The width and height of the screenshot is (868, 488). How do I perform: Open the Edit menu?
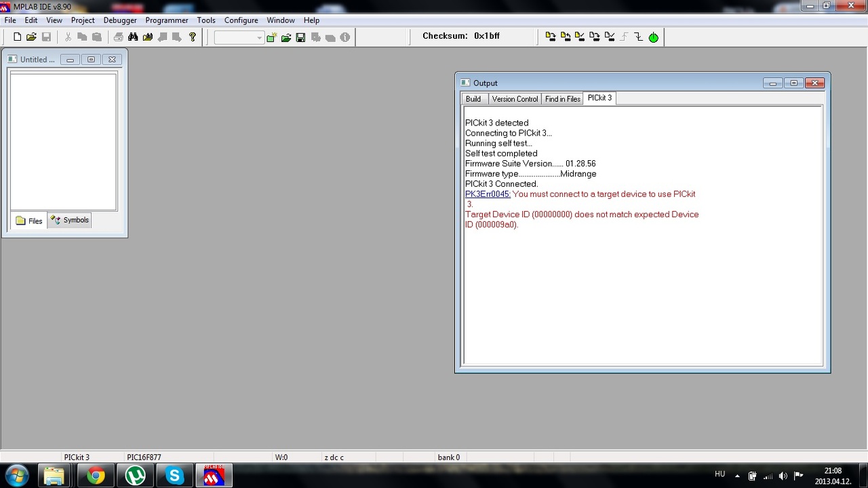pyautogui.click(x=31, y=20)
